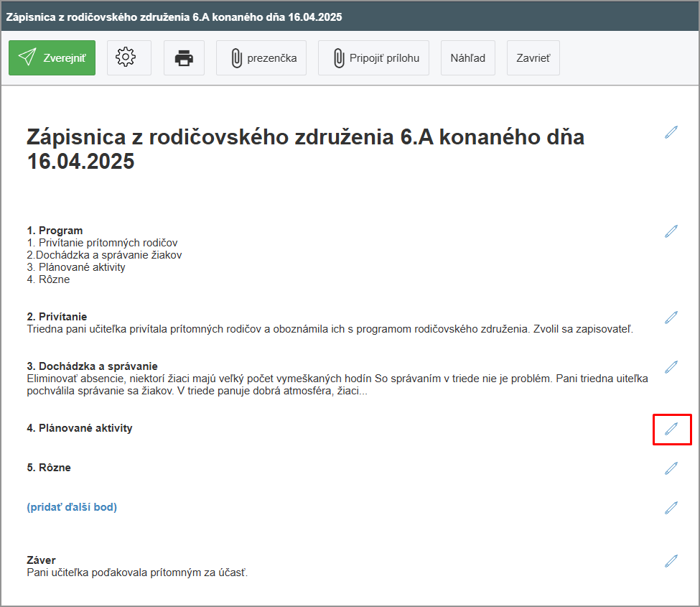The width and height of the screenshot is (700, 607).
Task: Click the highlighted pencil for Plánované aktivity
Action: 671,429
